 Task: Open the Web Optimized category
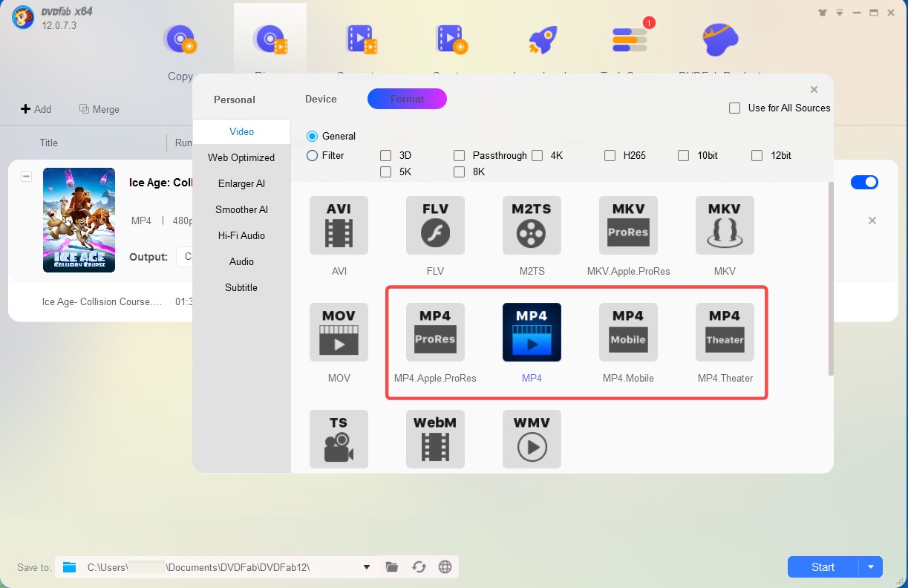(241, 157)
